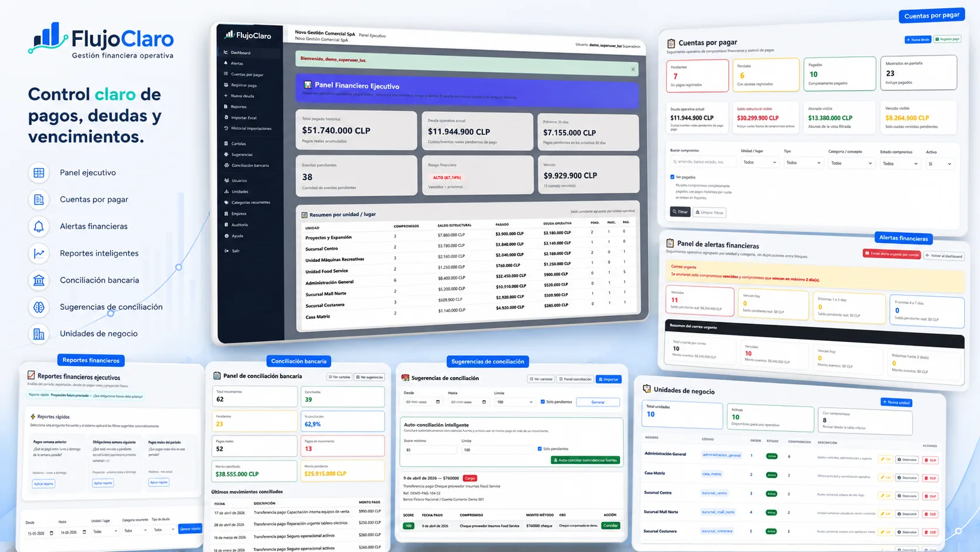
Task: Click the Nueva unidad button
Action: [x=897, y=402]
